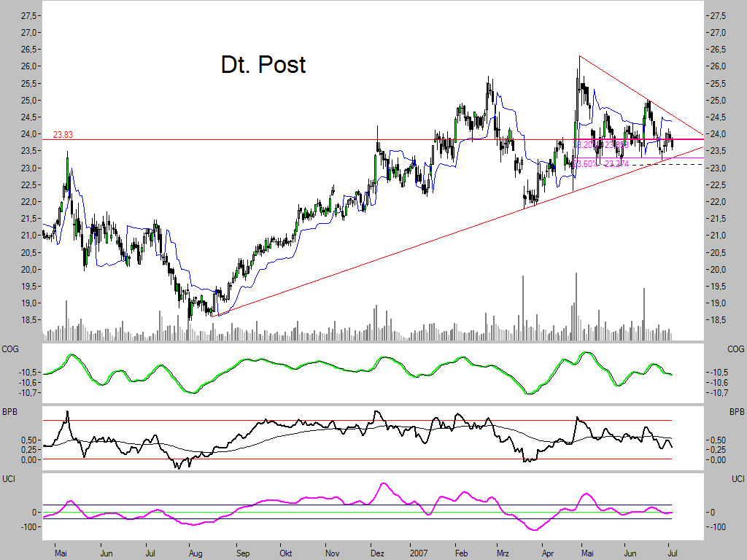
Task: Click the tallest volume bar near March
Action: pos(525,306)
